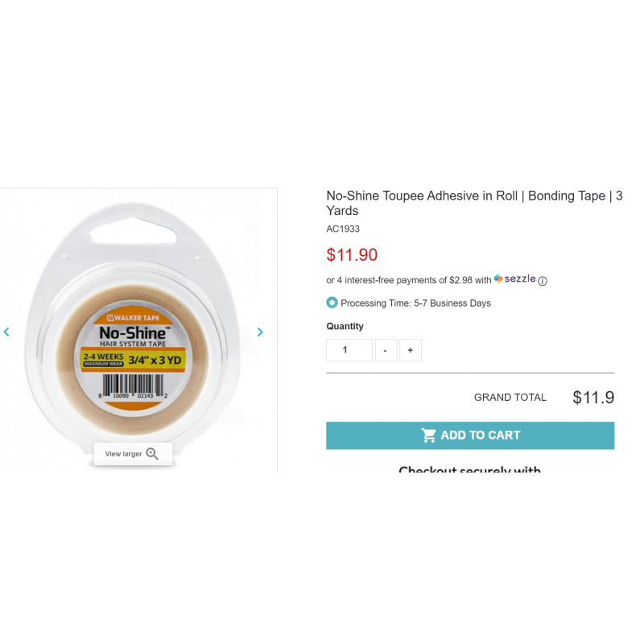Screen dimensions: 644x644
Task: Click the ADD TO CART label
Action: [481, 436]
